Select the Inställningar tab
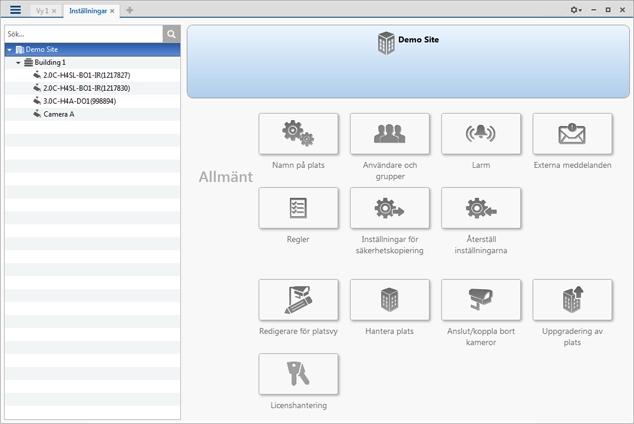Screen dimensions: 634x424 tap(88, 11)
